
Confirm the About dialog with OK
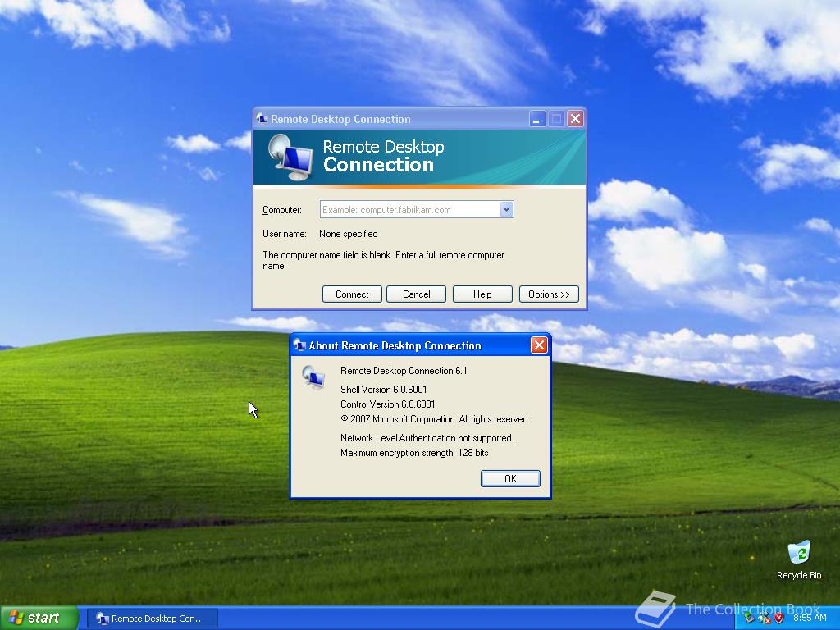[510, 478]
